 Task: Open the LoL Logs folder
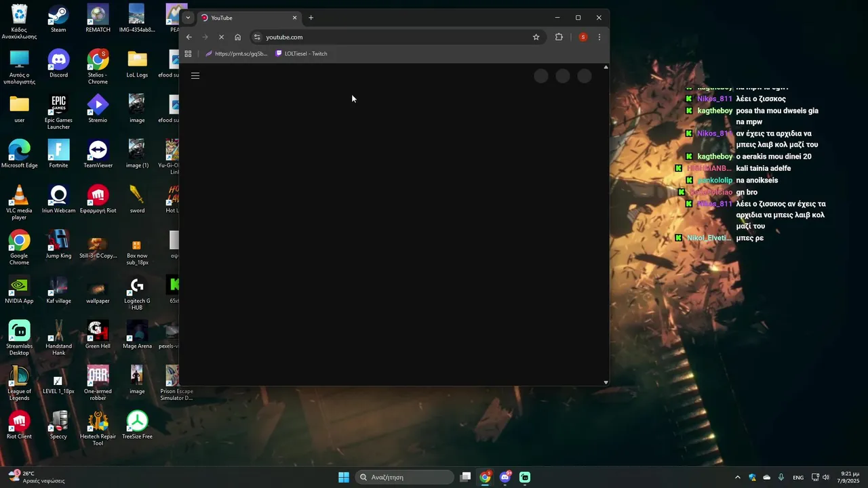137,65
